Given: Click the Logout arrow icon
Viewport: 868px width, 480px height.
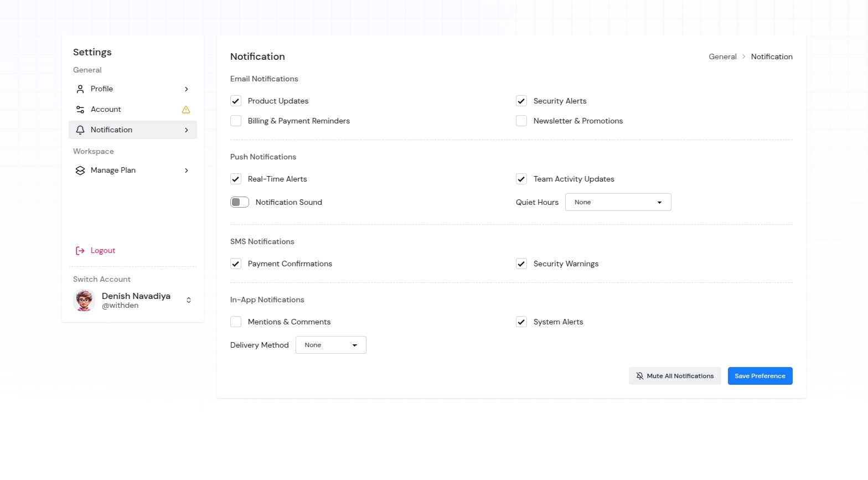Looking at the screenshot, I should (80, 251).
